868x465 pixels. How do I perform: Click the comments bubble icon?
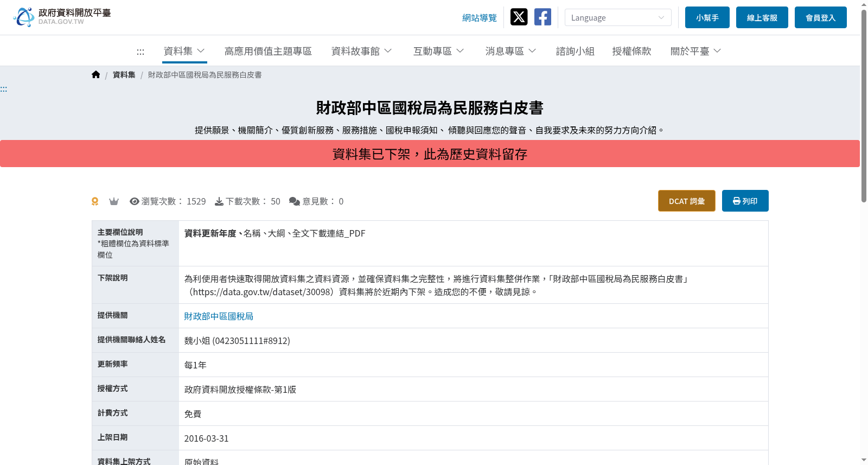pos(295,201)
